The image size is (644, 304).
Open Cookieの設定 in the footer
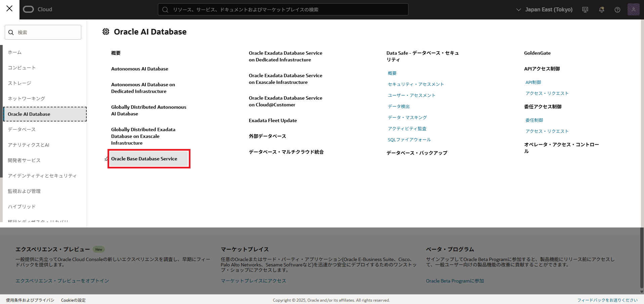coord(73,300)
